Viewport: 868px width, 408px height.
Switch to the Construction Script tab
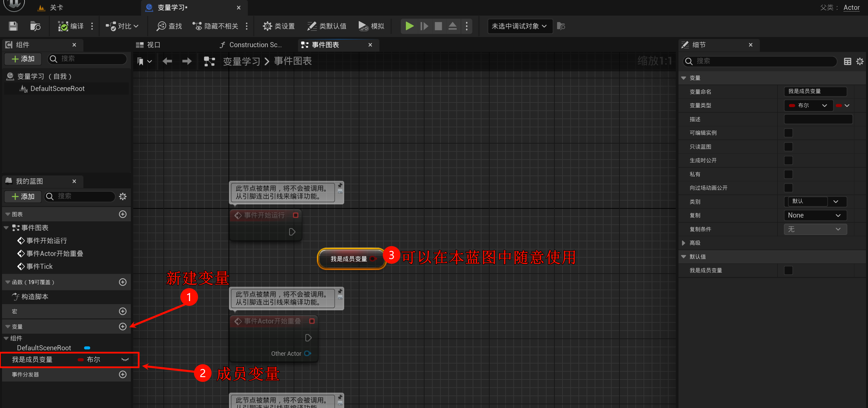[251, 45]
